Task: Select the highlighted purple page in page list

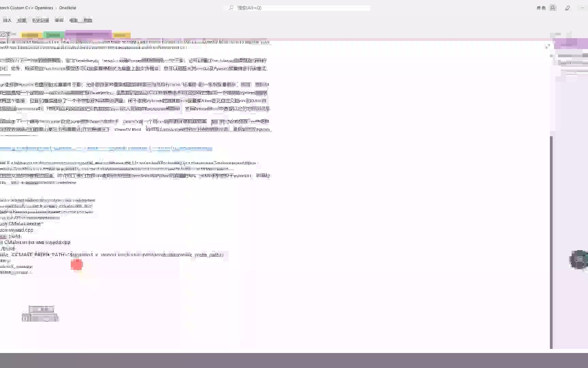Action: tap(571, 44)
